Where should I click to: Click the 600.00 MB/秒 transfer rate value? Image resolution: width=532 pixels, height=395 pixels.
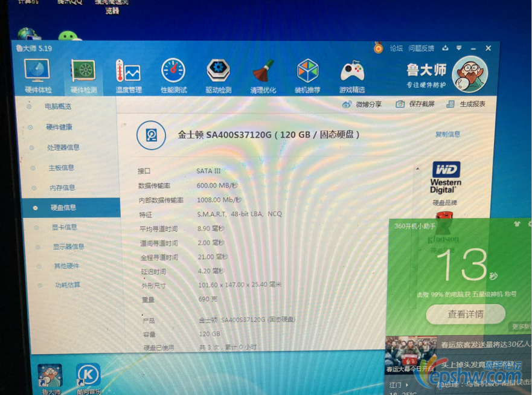point(217,185)
